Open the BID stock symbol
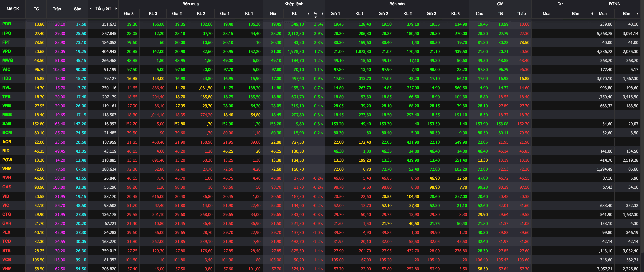The image size is (644, 272). [6, 151]
